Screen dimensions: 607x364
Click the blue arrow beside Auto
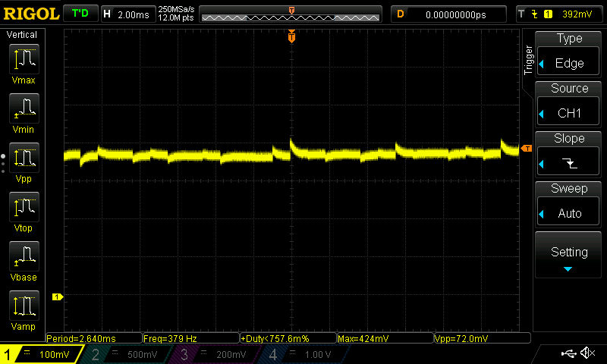542,214
